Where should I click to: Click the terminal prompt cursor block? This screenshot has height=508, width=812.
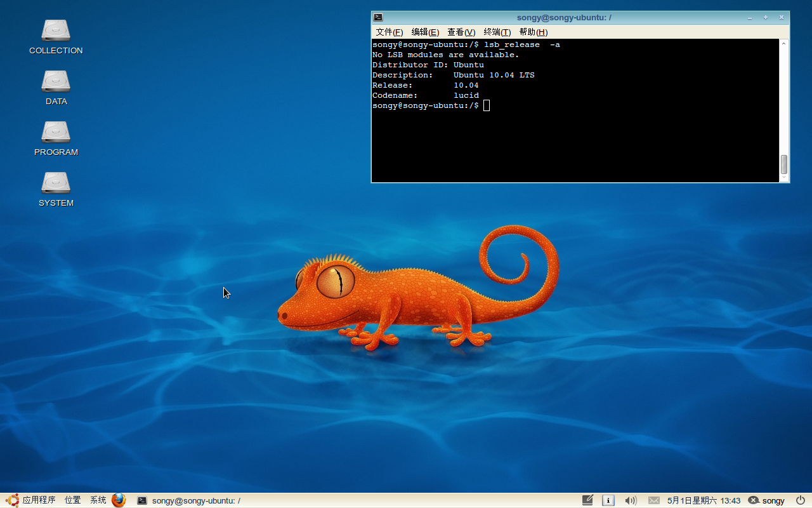(x=487, y=105)
